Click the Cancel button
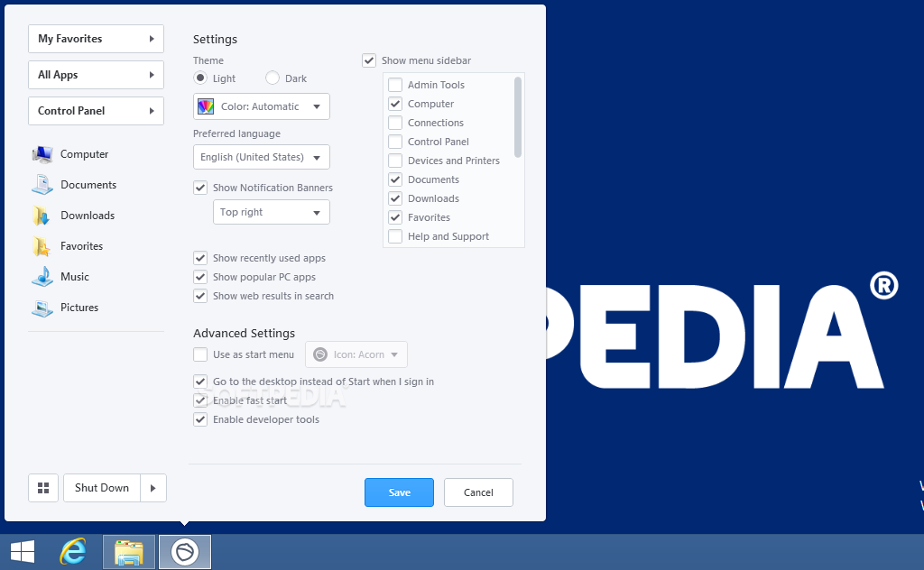 pyautogui.click(x=478, y=492)
